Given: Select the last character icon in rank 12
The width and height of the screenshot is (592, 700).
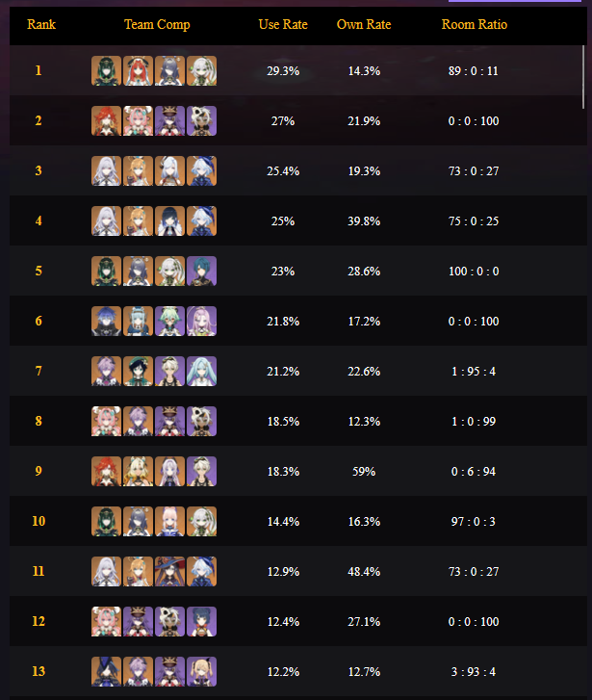Looking at the screenshot, I should pyautogui.click(x=201, y=621).
